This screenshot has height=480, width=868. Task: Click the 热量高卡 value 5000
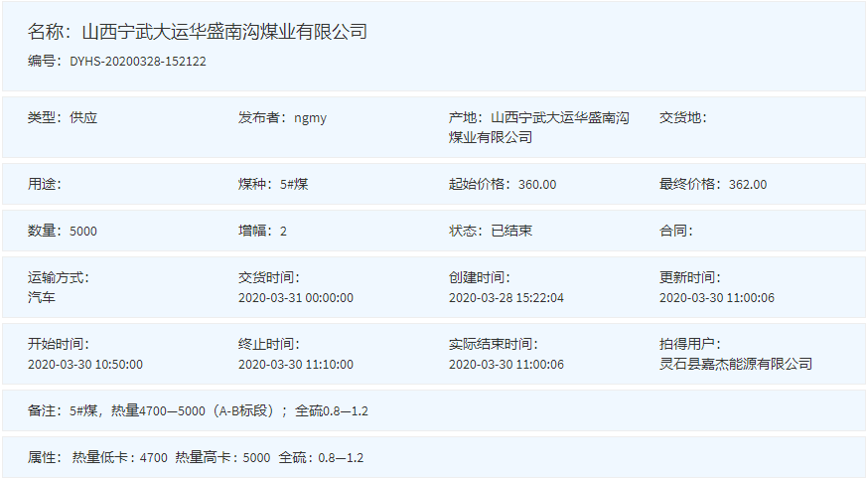pos(256,458)
